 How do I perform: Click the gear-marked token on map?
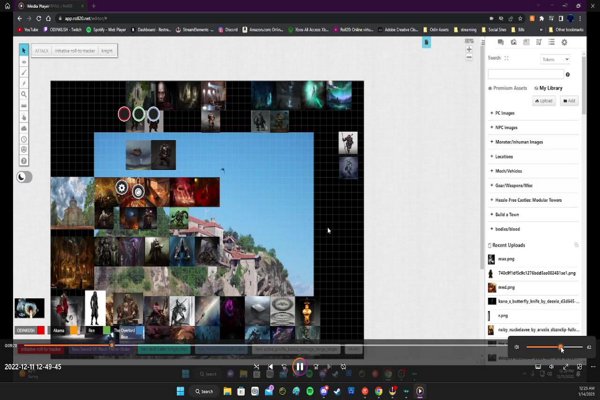coord(122,188)
